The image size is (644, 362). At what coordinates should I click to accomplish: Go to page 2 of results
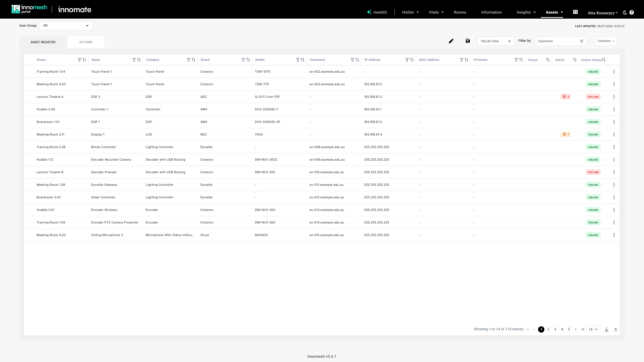click(x=548, y=329)
